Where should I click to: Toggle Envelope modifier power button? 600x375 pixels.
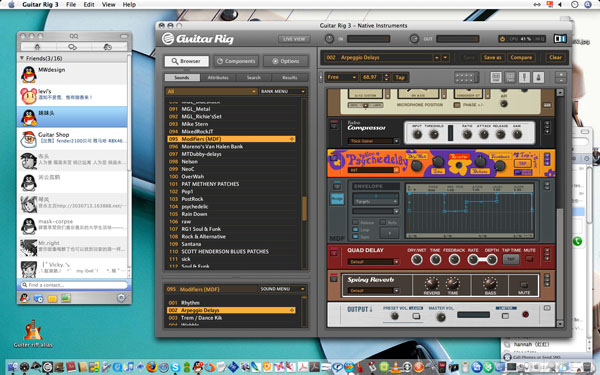[337, 186]
